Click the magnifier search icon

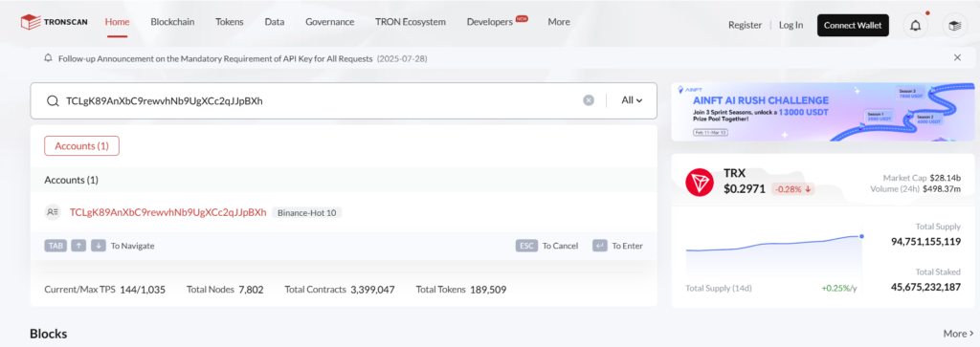53,100
